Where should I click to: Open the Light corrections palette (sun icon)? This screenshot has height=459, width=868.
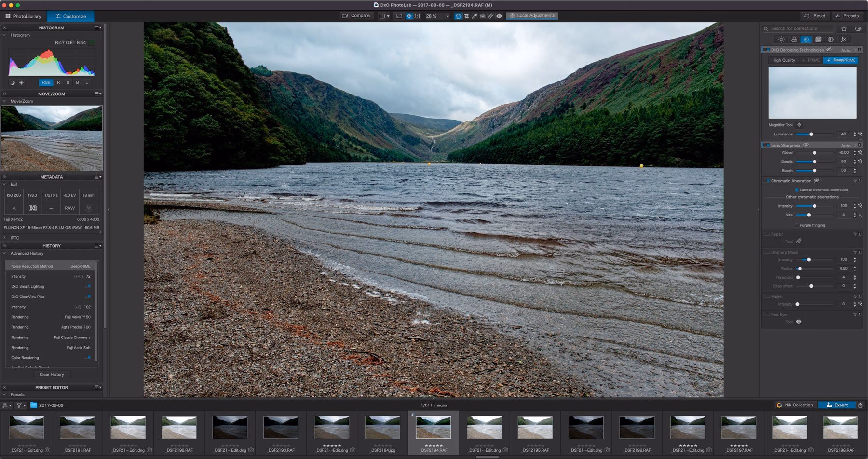click(x=781, y=40)
